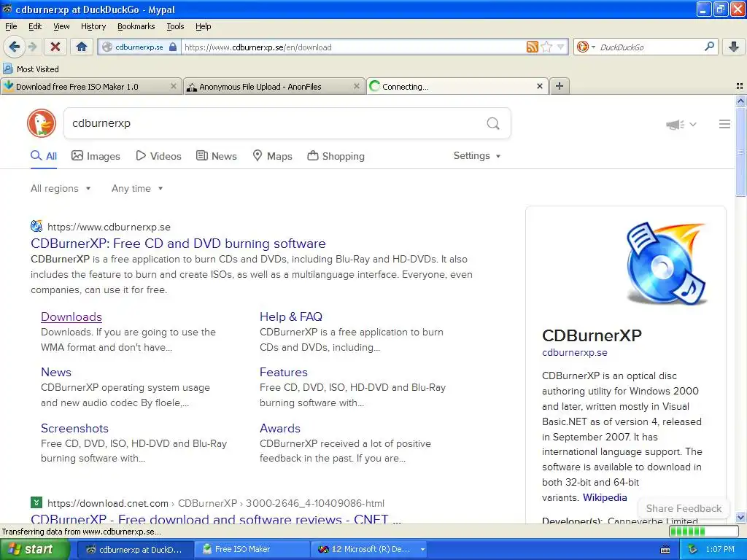Select the Maps search category

tap(273, 156)
